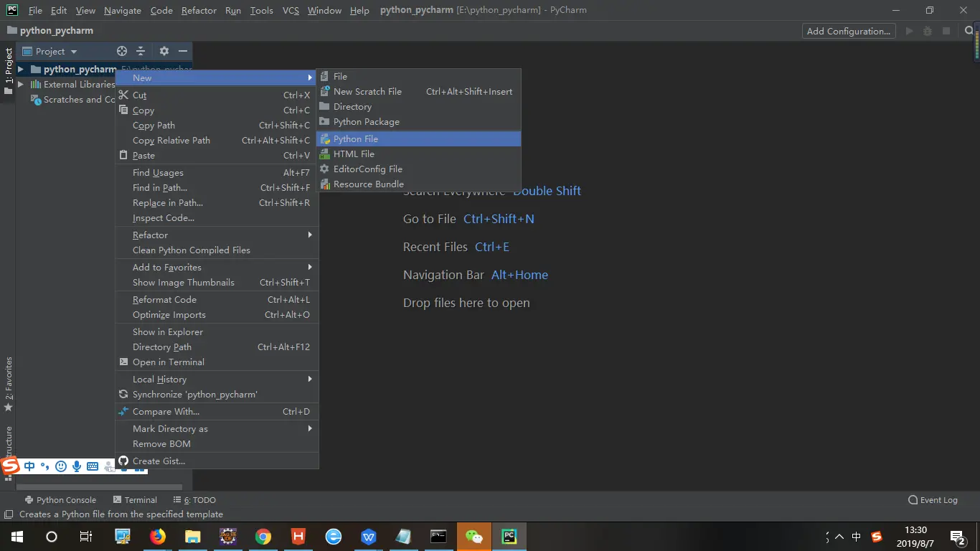Viewport: 980px width, 551px height.
Task: Open the Terminal tool window
Action: 135,500
